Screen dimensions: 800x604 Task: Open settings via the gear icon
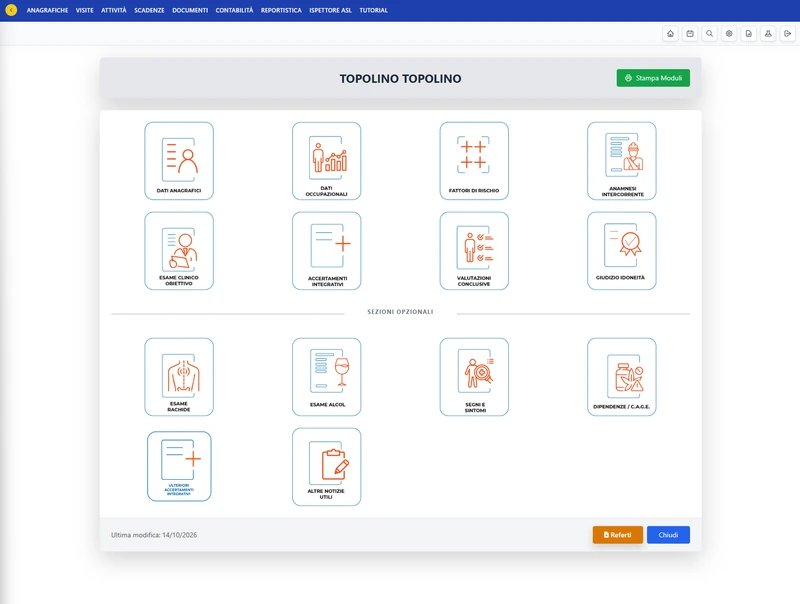[729, 34]
